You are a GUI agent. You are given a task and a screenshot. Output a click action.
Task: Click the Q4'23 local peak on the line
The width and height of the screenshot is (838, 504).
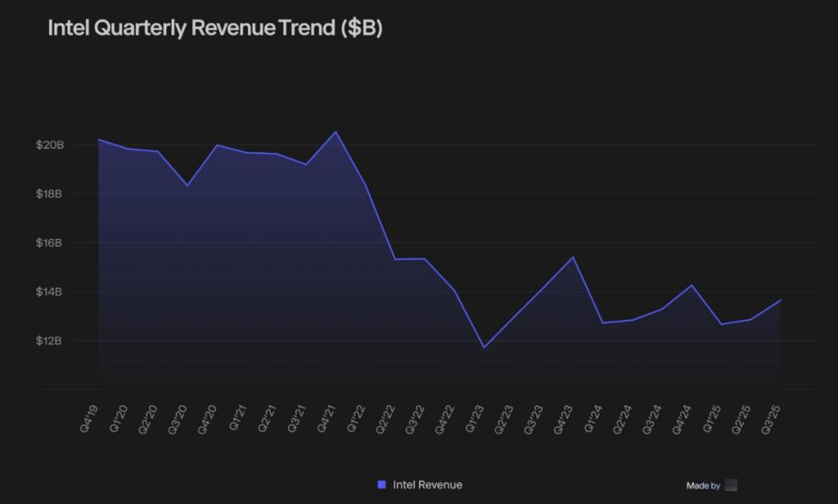point(573,257)
